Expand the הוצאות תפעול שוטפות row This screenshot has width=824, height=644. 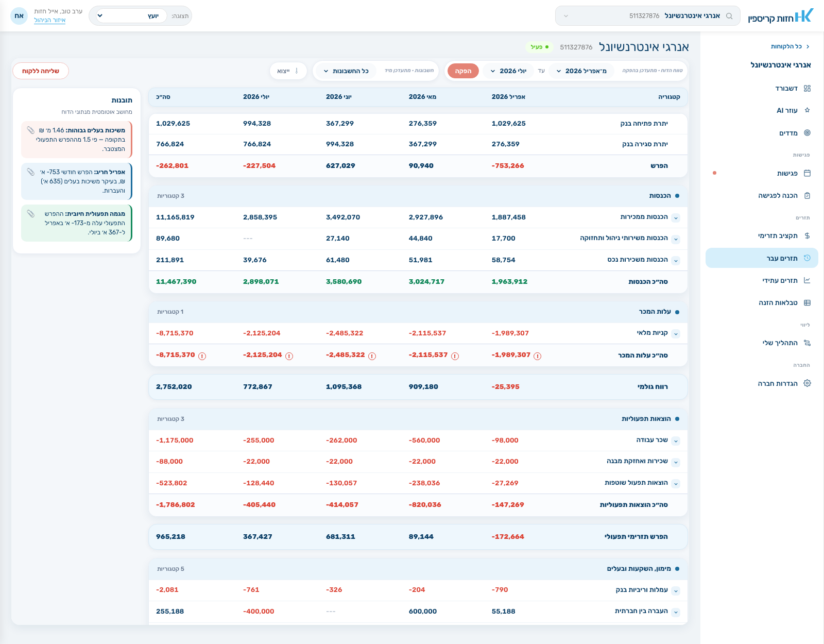pyautogui.click(x=676, y=484)
